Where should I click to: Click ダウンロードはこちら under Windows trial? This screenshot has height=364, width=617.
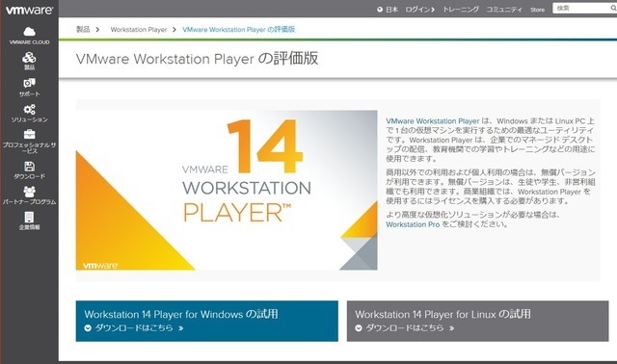tap(134, 327)
